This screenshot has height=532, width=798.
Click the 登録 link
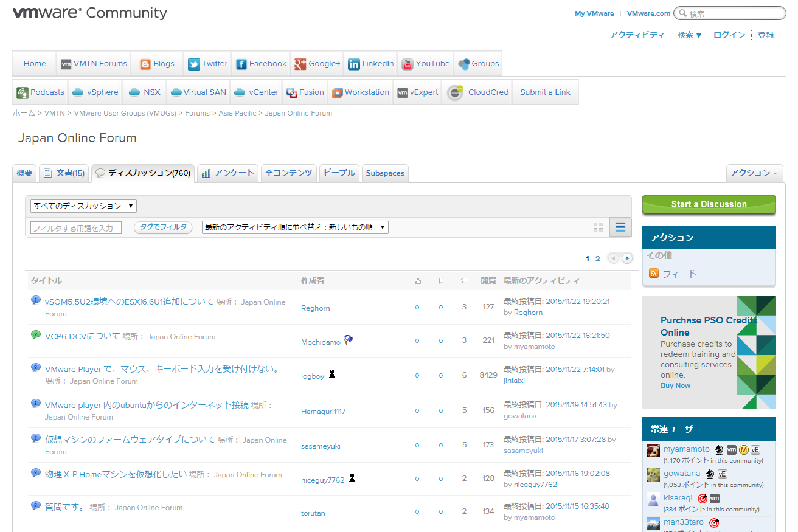click(766, 35)
